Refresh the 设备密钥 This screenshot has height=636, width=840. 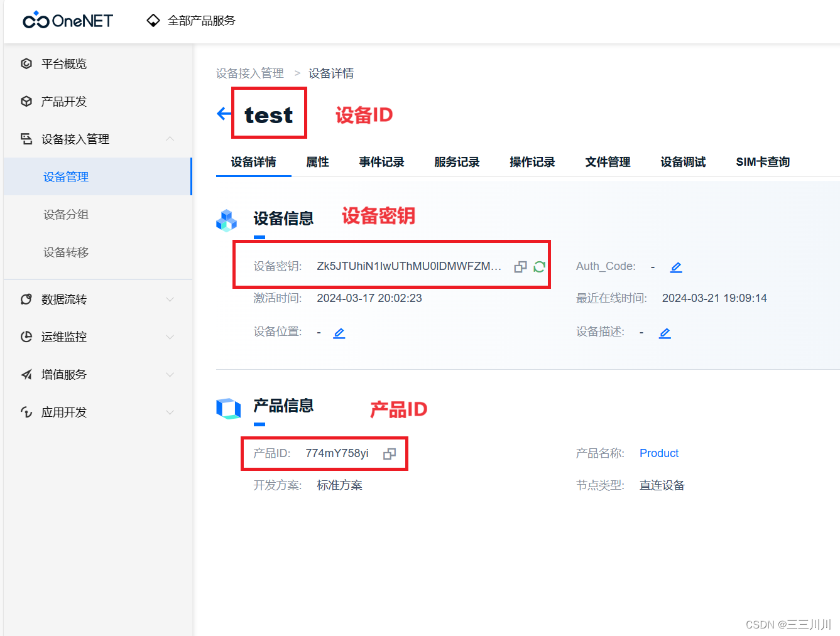tap(539, 266)
